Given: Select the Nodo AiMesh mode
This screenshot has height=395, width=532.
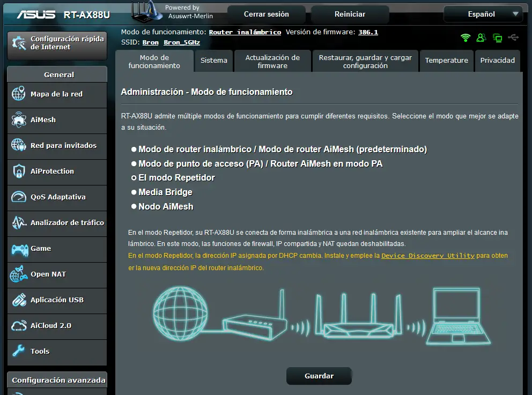Looking at the screenshot, I should tap(134, 206).
